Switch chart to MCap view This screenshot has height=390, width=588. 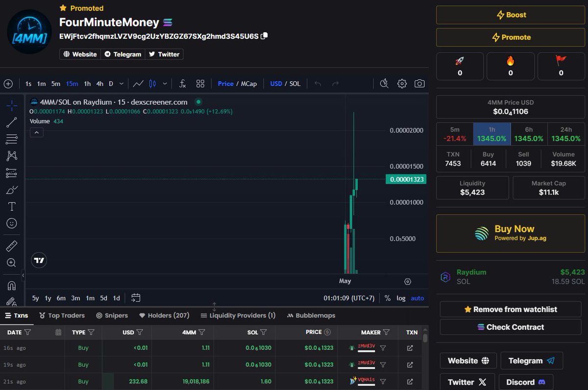point(248,84)
